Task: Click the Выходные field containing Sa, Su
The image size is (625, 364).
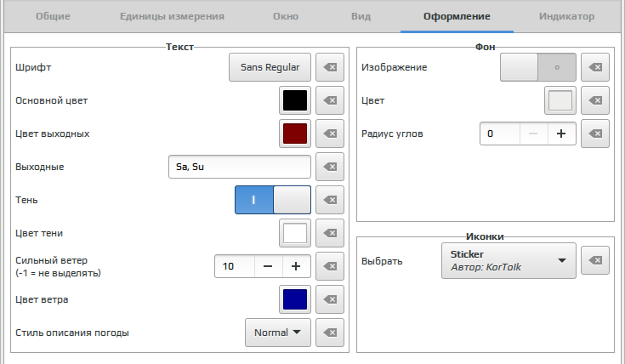Action: [240, 167]
